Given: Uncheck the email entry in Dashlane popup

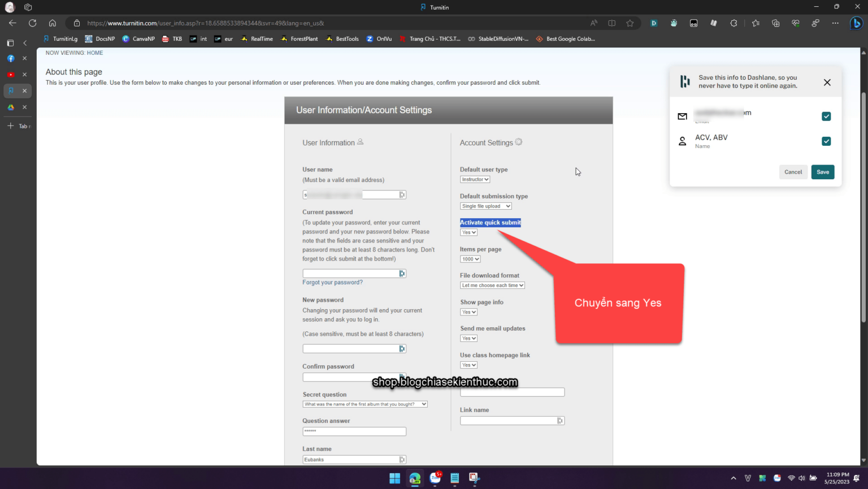Looking at the screenshot, I should (826, 116).
